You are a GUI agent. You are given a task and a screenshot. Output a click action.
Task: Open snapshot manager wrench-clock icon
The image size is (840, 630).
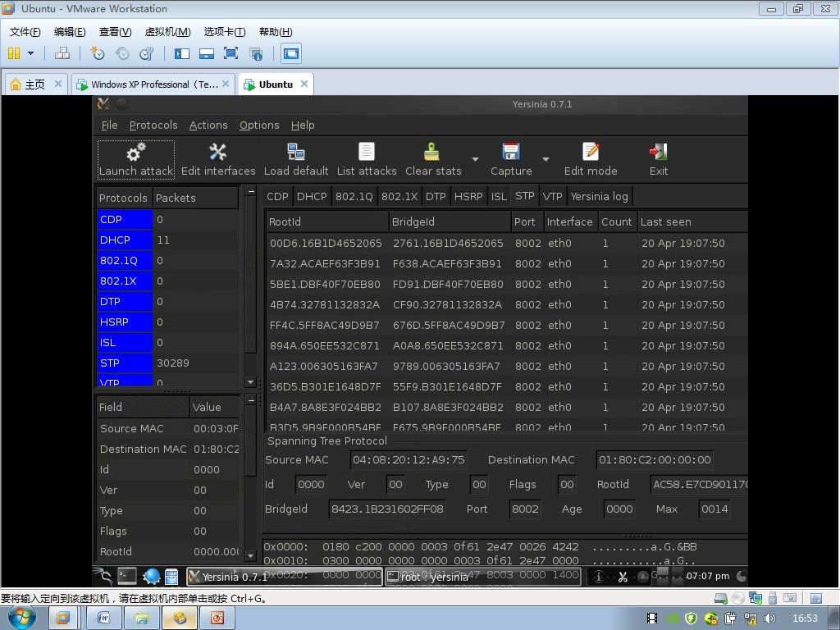tap(146, 53)
